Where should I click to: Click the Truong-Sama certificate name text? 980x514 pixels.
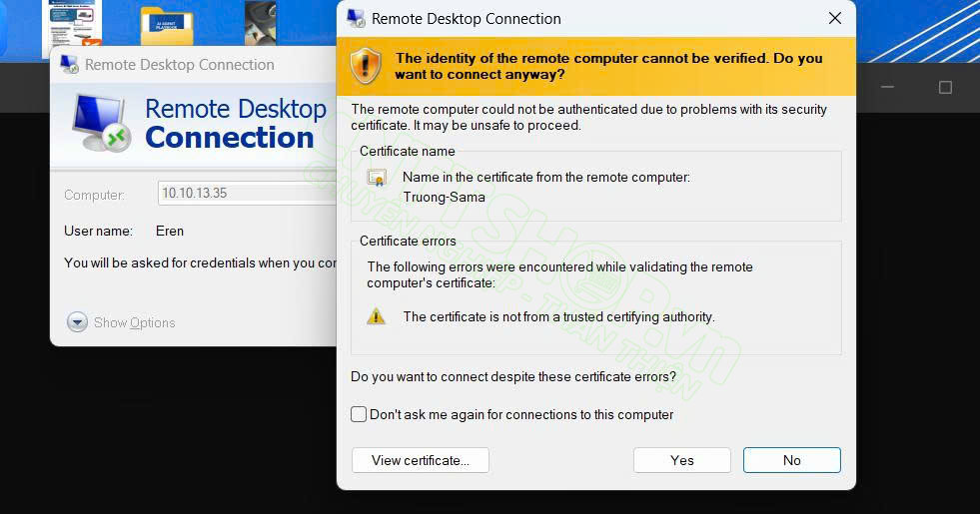[444, 197]
